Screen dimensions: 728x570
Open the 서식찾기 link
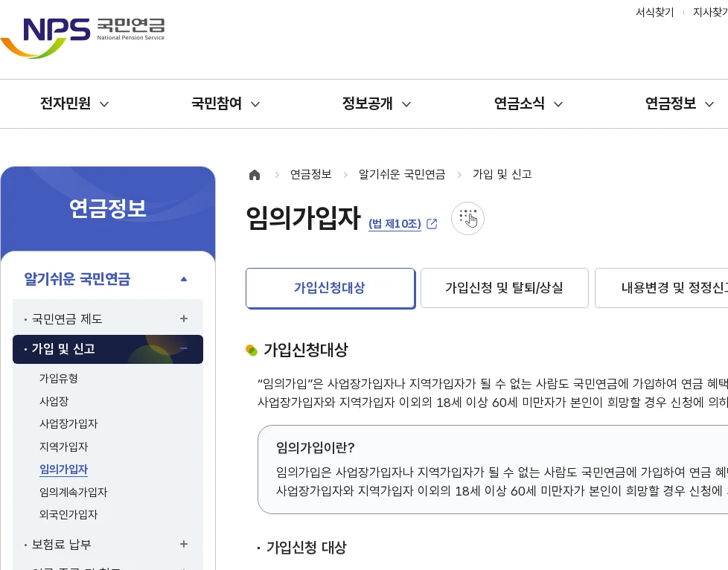(x=654, y=13)
